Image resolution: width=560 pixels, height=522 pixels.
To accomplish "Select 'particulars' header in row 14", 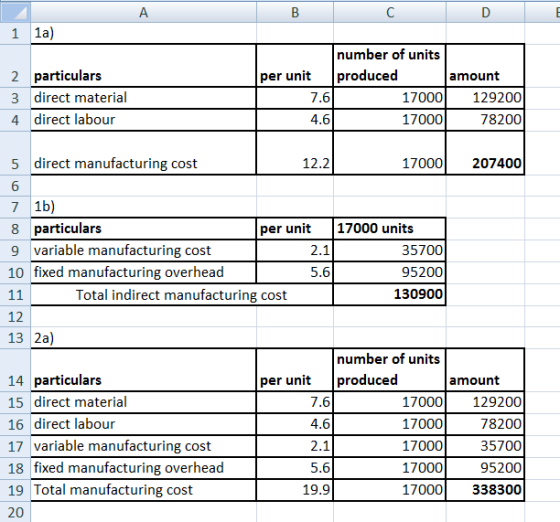I will click(x=144, y=370).
